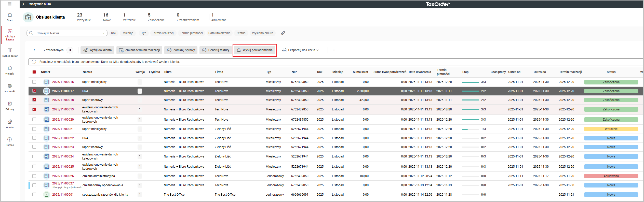The image size is (644, 202).
Task: Click Wyślij powiadomienia button
Action: [x=255, y=50]
